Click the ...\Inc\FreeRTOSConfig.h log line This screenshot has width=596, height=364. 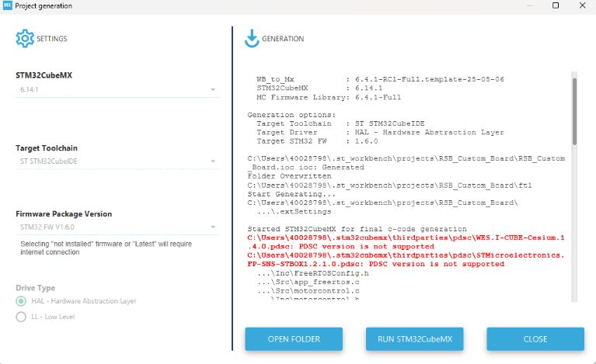313,273
